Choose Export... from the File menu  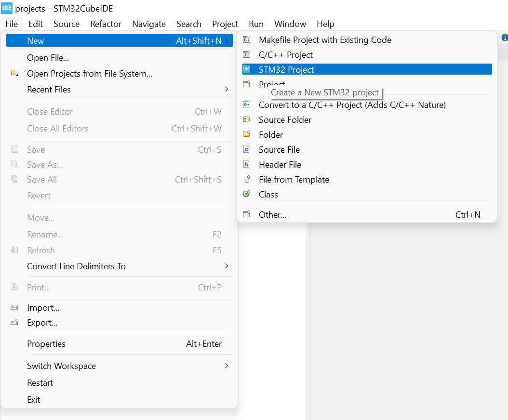click(x=119, y=323)
